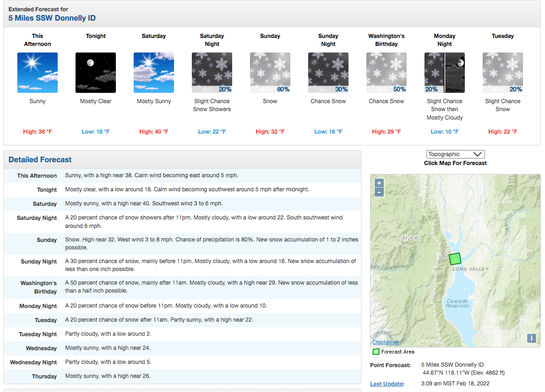Open the Last Update link

[387, 384]
